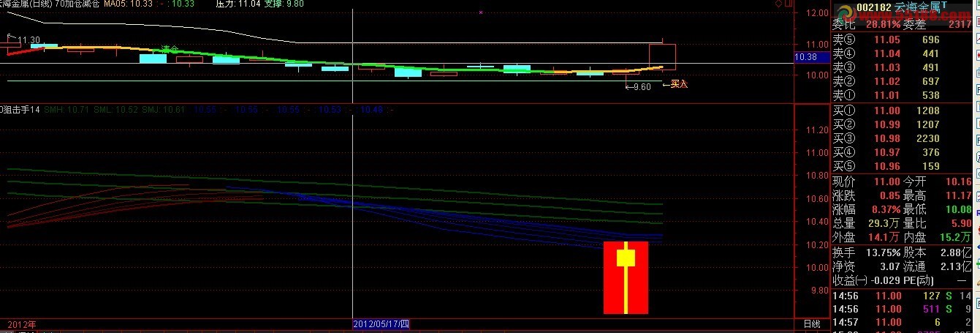Click the 股本 2.88亿 value
Viewport: 980px width, 333px height.
click(x=956, y=252)
